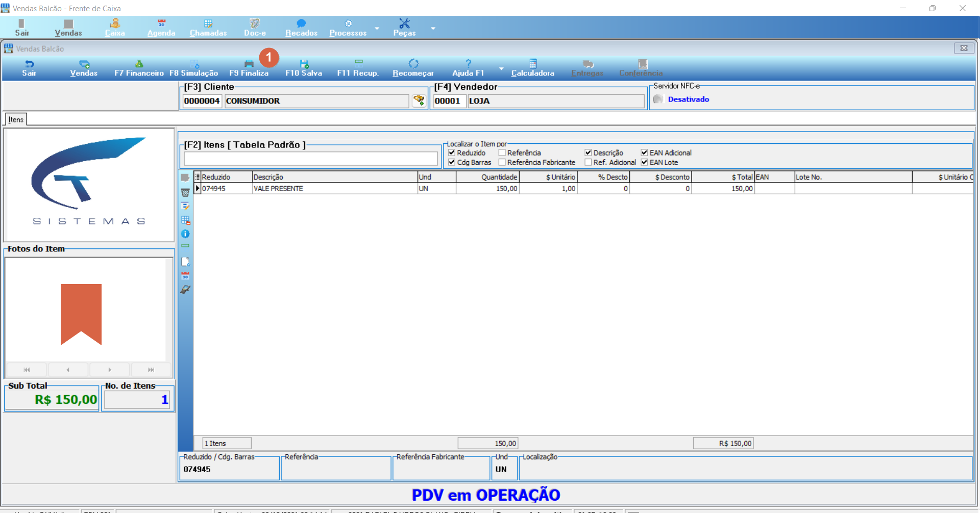Open the Agenda calendar module
The image size is (980, 513).
(161, 28)
